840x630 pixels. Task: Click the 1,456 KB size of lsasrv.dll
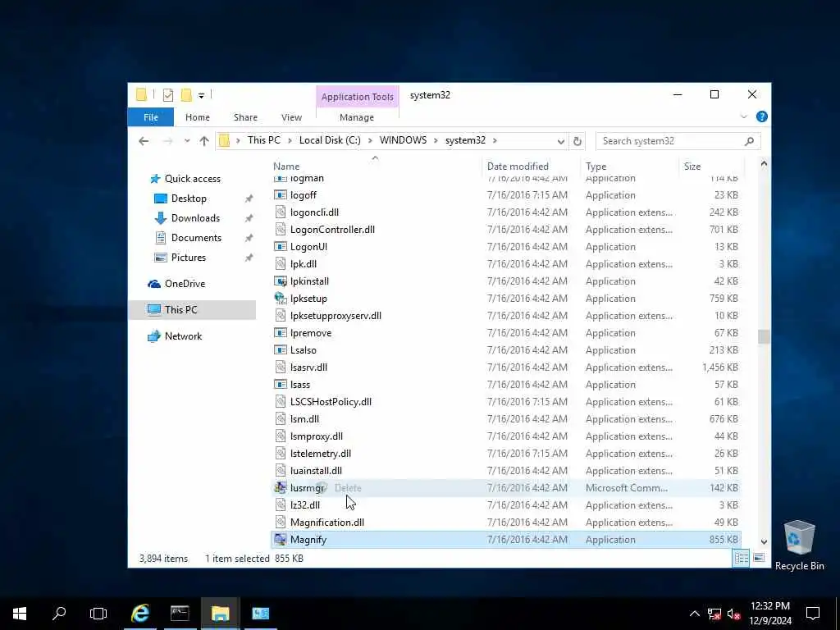(720, 367)
